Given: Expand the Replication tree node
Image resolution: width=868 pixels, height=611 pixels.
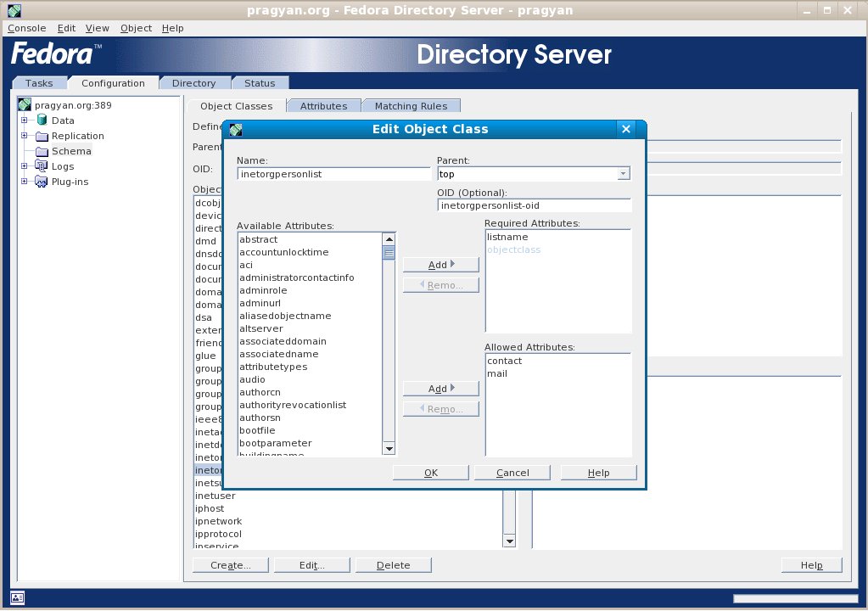Looking at the screenshot, I should (x=24, y=136).
